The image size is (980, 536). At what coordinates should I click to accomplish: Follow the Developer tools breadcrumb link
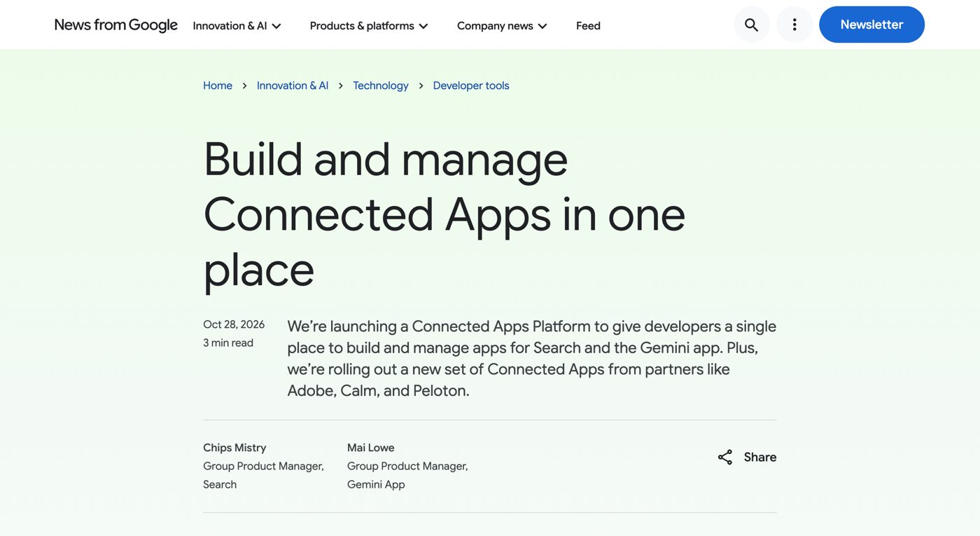tap(471, 85)
